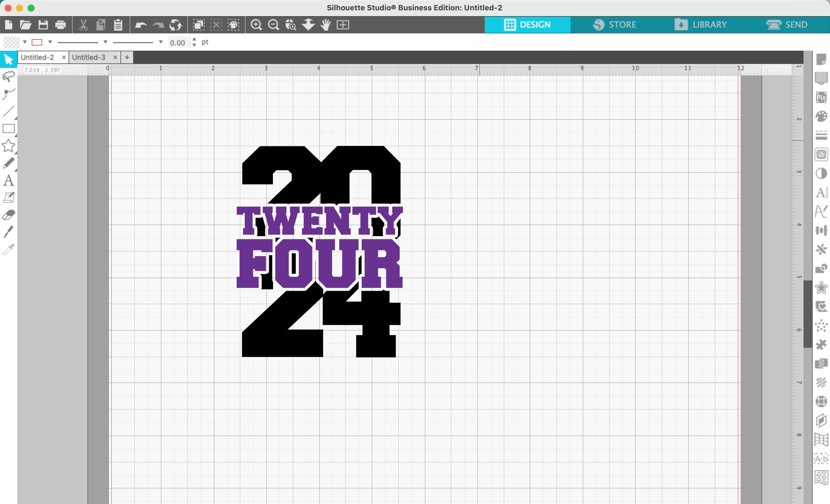Select the Rectangle shape tool
This screenshot has width=830, height=504.
[8, 129]
